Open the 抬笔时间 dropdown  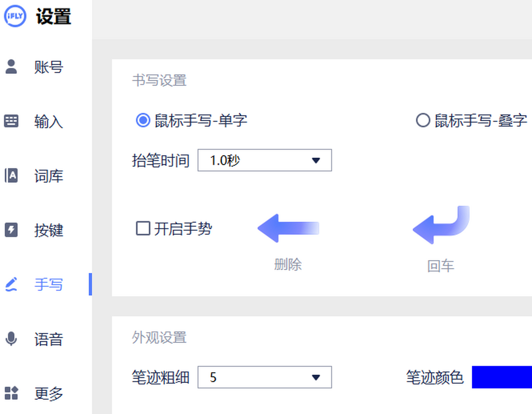click(x=264, y=160)
